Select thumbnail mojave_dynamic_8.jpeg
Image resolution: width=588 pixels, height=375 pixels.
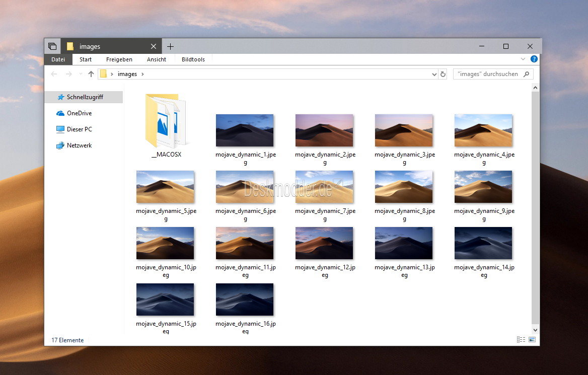pos(404,187)
